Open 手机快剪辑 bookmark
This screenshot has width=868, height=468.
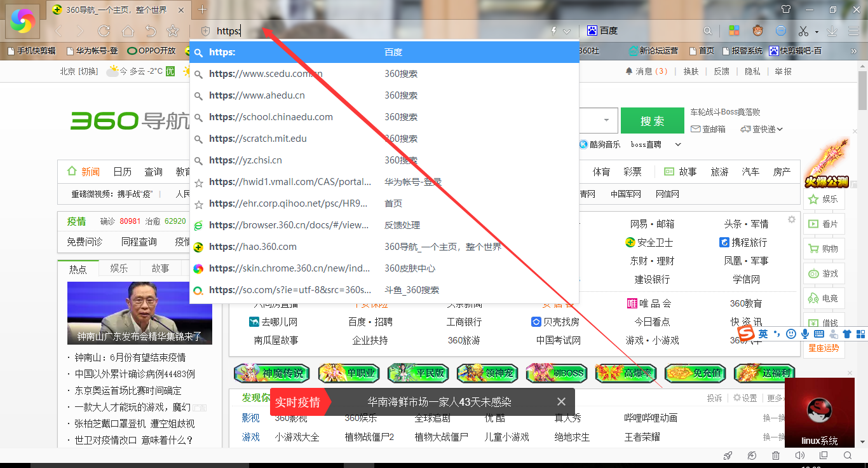31,51
